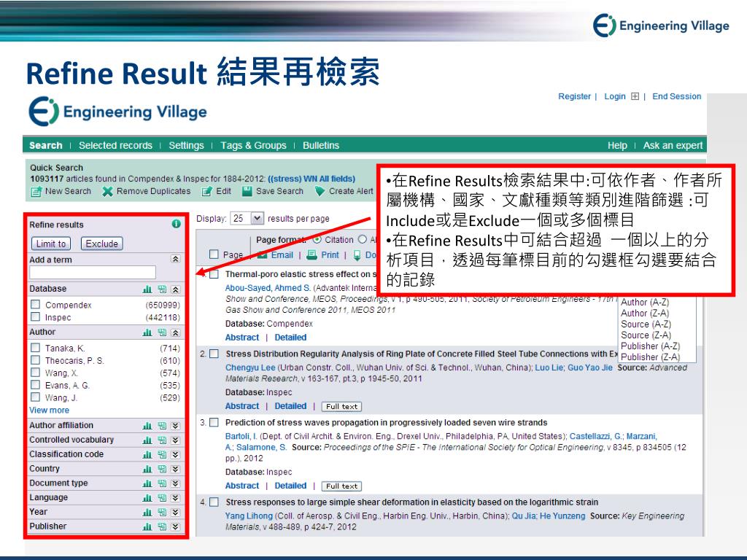The image size is (747, 560).
Task: Select the Page checkbox above results
Action: 214,254
